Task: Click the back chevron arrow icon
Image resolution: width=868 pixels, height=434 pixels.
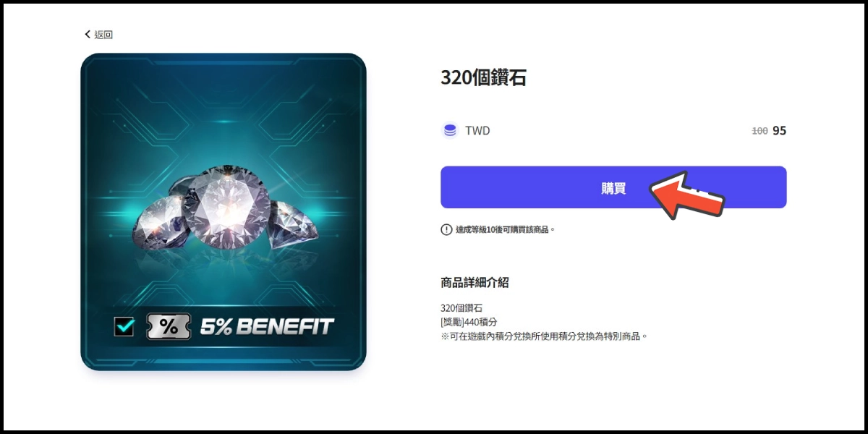Action: coord(88,34)
